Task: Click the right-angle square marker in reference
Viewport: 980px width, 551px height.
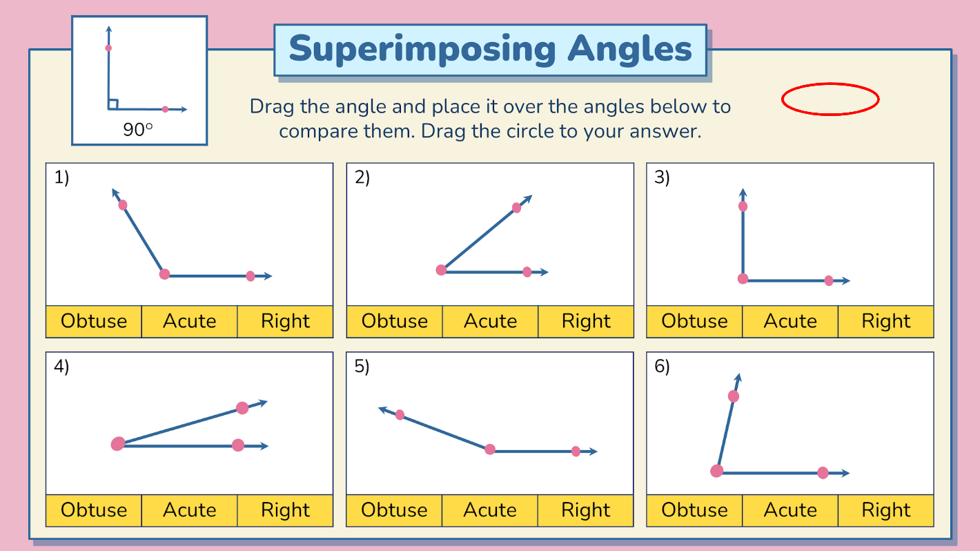Action: pos(113,104)
